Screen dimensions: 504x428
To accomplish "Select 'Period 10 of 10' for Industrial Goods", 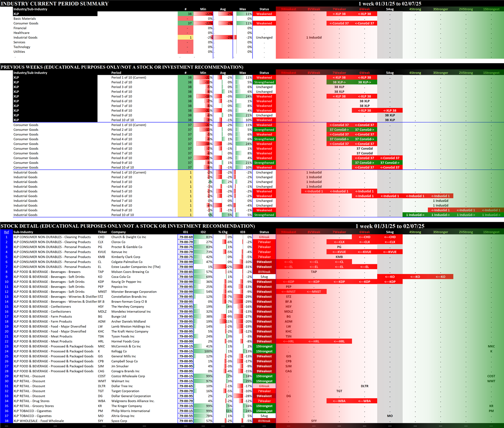I will pyautogui.click(x=122, y=215).
